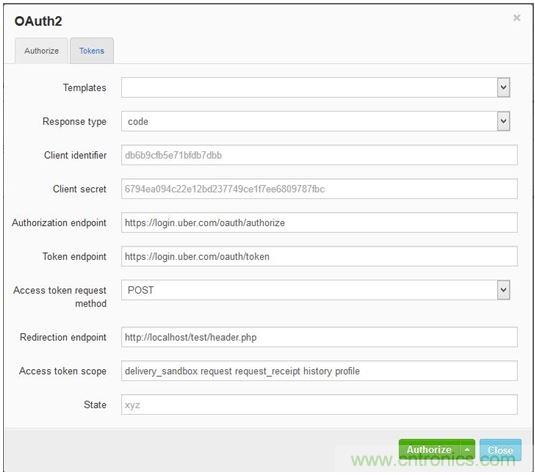Click the Access token scope field
Viewport: 535px width, 475px height.
(x=319, y=371)
